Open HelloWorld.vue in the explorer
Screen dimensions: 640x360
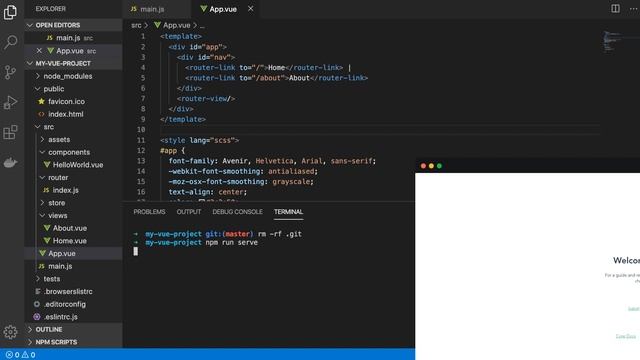click(73, 164)
